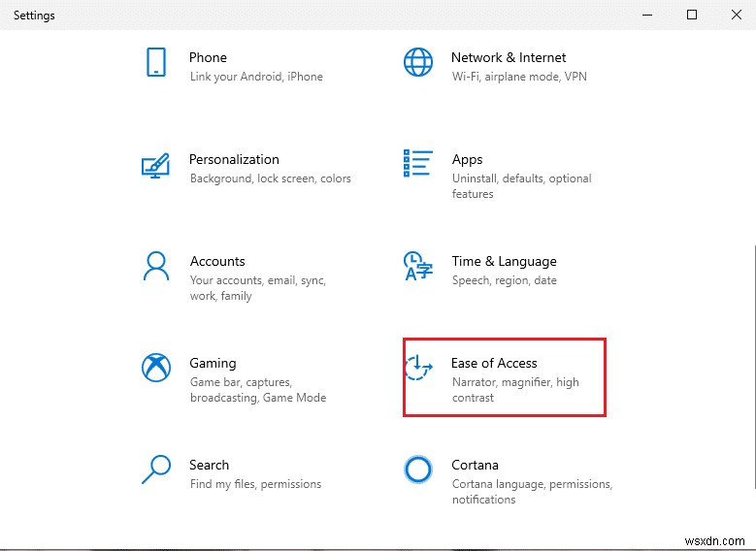Click the Ease of Access title
The width and height of the screenshot is (756, 551).
494,363
